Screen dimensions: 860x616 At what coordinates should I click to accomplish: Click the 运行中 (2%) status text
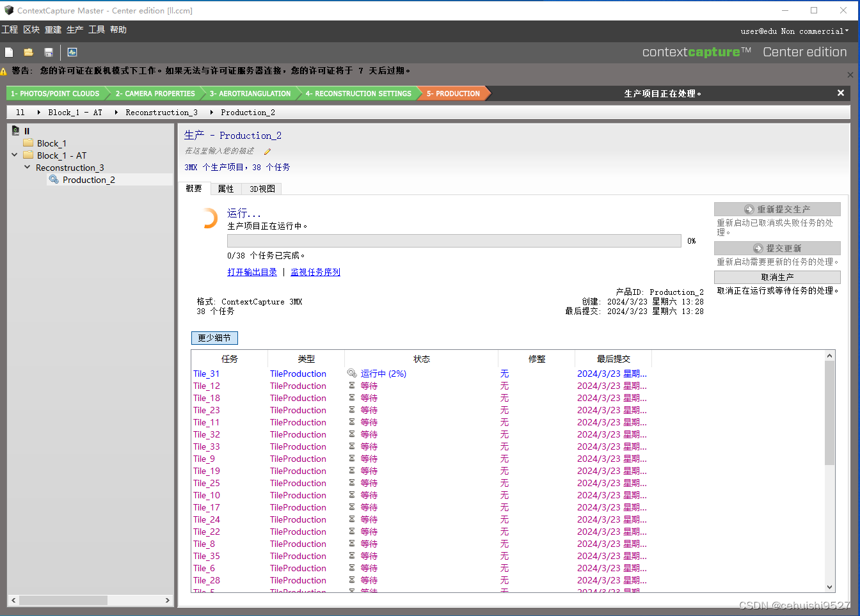point(383,374)
